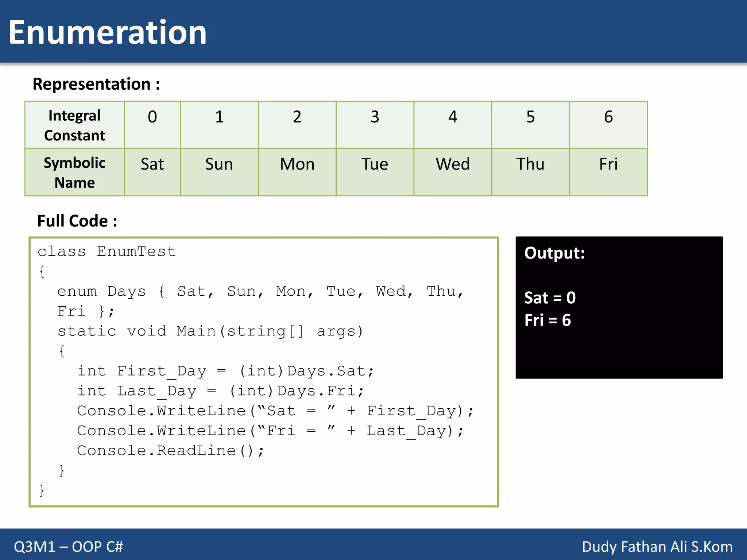
Task: Click the 'Symbolic Name' header cell
Action: point(75,172)
